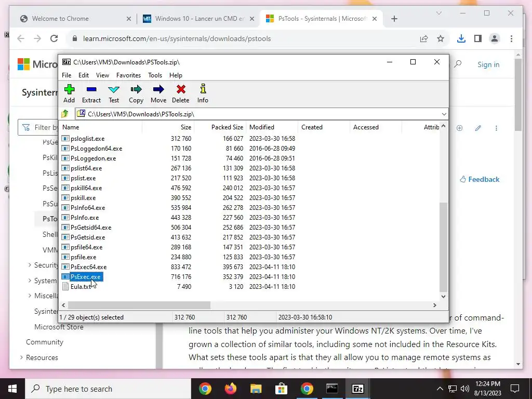532x399 pixels.
Task: Open Chrome's tab search chevron
Action: pyautogui.click(x=438, y=13)
